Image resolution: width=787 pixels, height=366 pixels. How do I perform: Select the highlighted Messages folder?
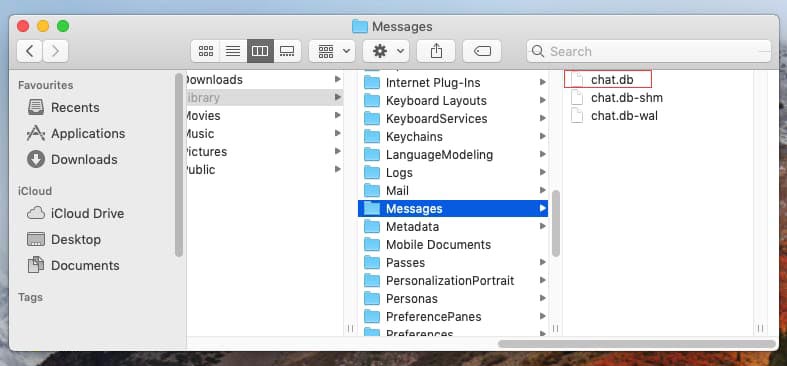pos(453,208)
